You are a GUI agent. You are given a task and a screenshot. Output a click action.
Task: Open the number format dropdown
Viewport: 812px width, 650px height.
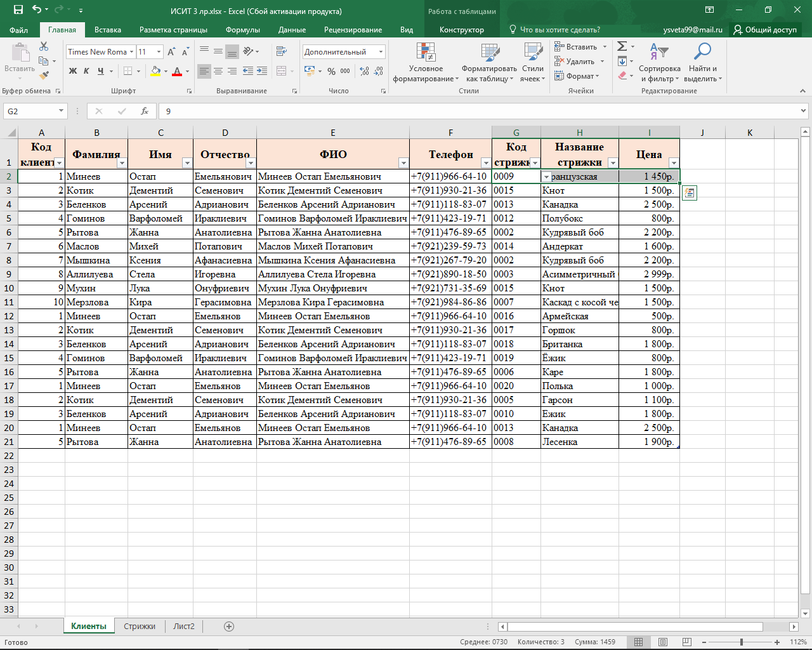click(381, 52)
